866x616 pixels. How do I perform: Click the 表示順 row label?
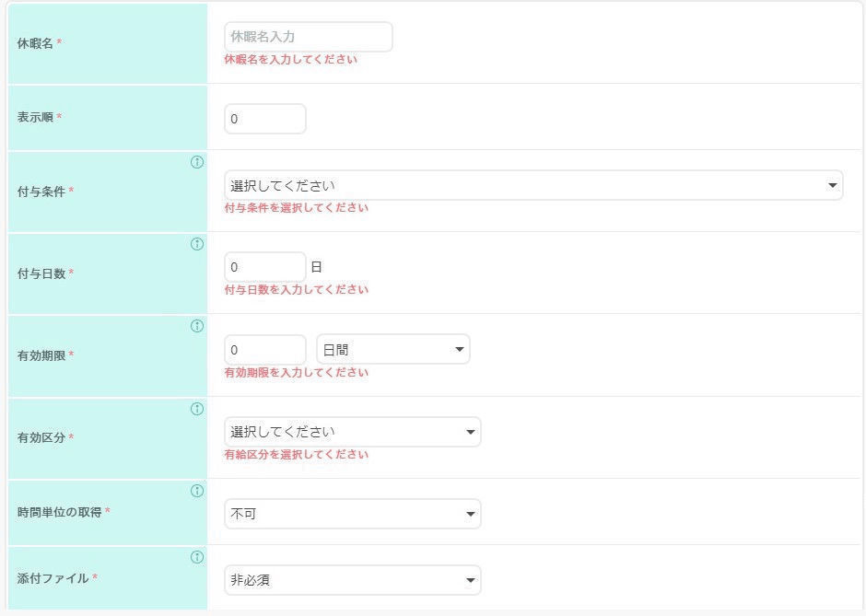click(35, 117)
